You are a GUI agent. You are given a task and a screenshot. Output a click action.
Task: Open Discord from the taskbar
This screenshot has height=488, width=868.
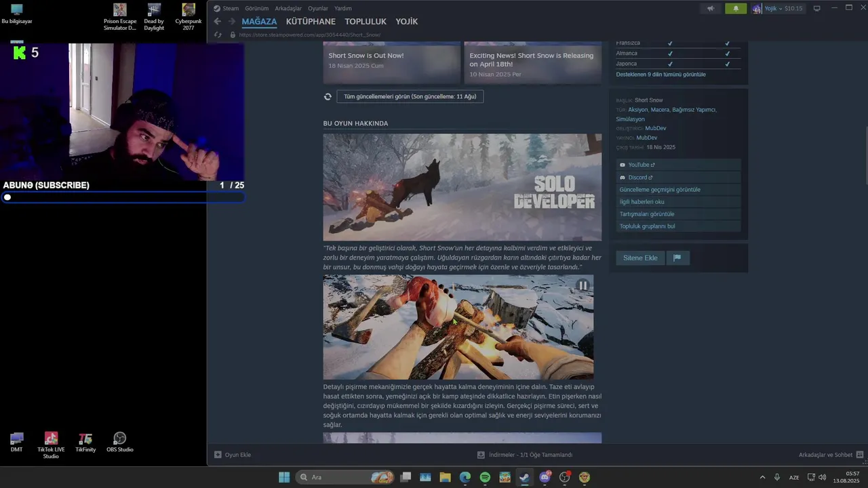pyautogui.click(x=545, y=477)
